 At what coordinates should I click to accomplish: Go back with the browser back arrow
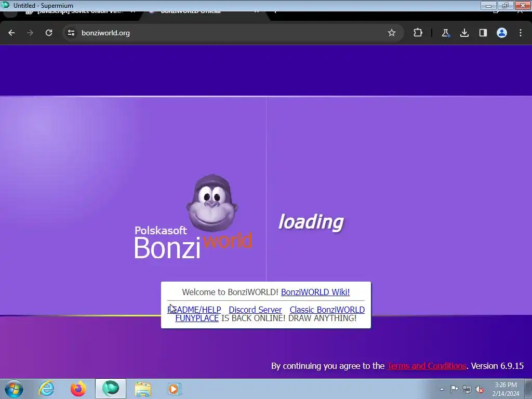11,33
